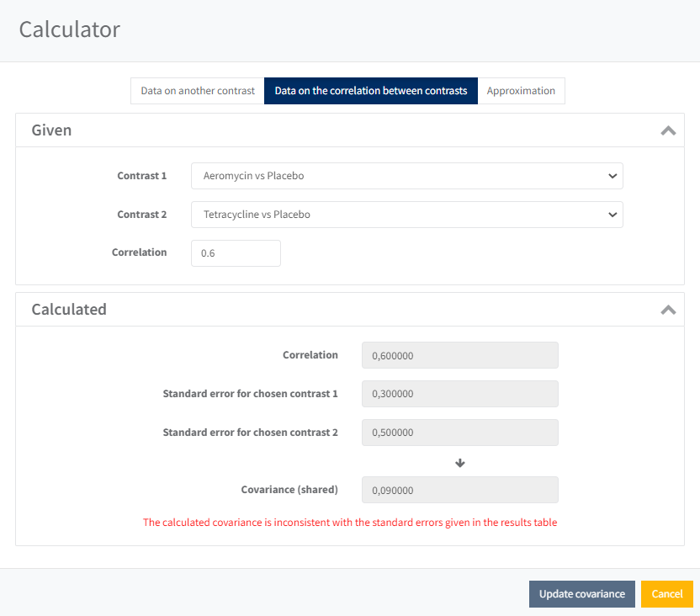The width and height of the screenshot is (700, 616).
Task: Switch to Data on another contrast tab
Action: [x=198, y=91]
